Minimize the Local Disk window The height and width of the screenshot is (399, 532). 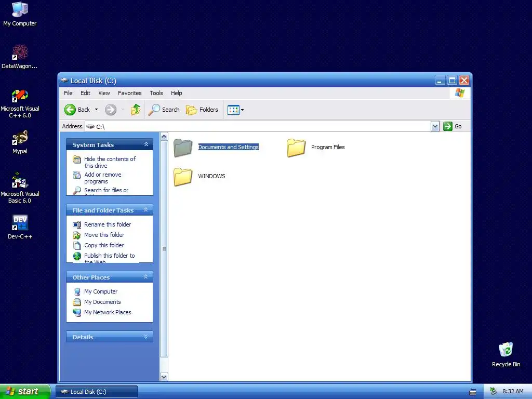(440, 81)
